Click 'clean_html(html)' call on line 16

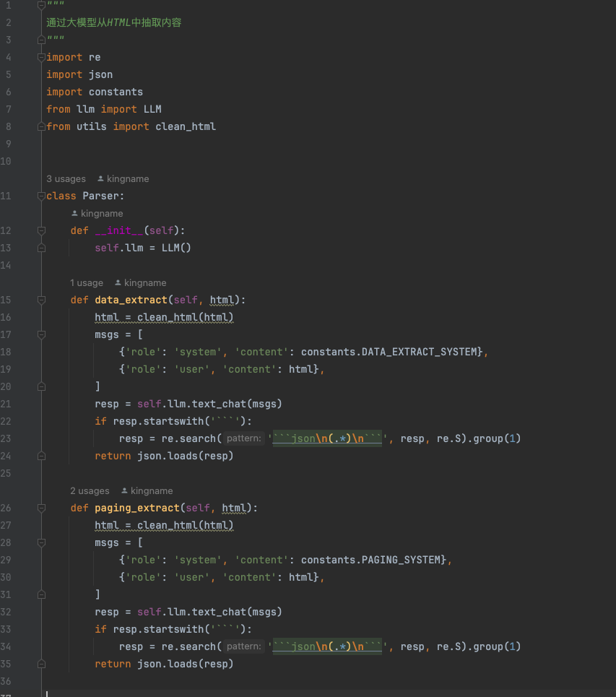[x=186, y=317]
